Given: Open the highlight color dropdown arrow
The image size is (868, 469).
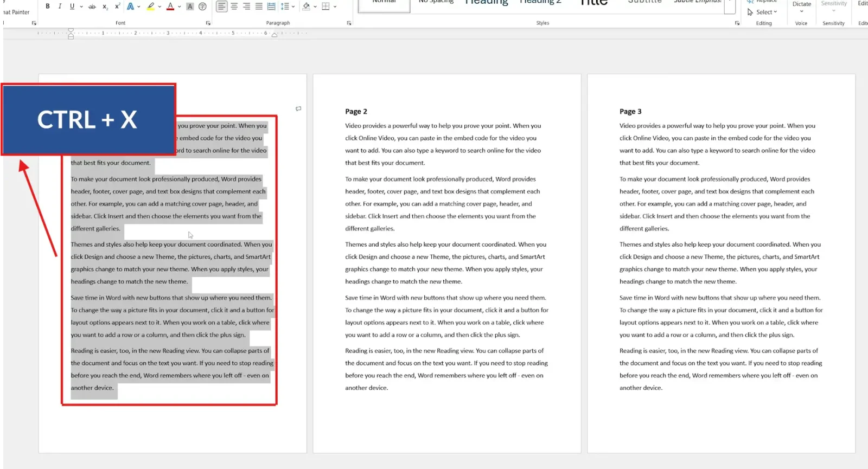Looking at the screenshot, I should (x=159, y=7).
